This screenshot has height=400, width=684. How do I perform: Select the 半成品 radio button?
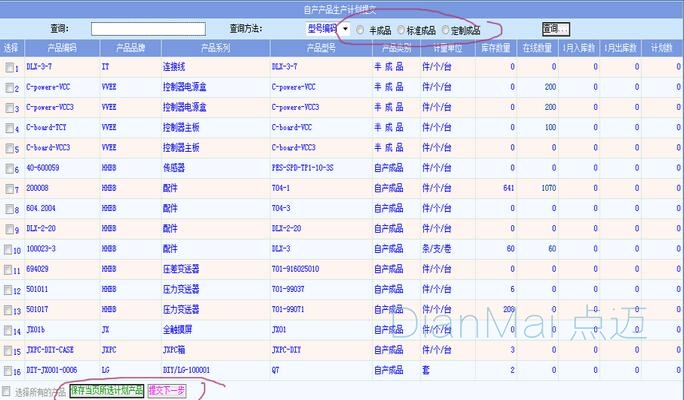click(x=361, y=30)
